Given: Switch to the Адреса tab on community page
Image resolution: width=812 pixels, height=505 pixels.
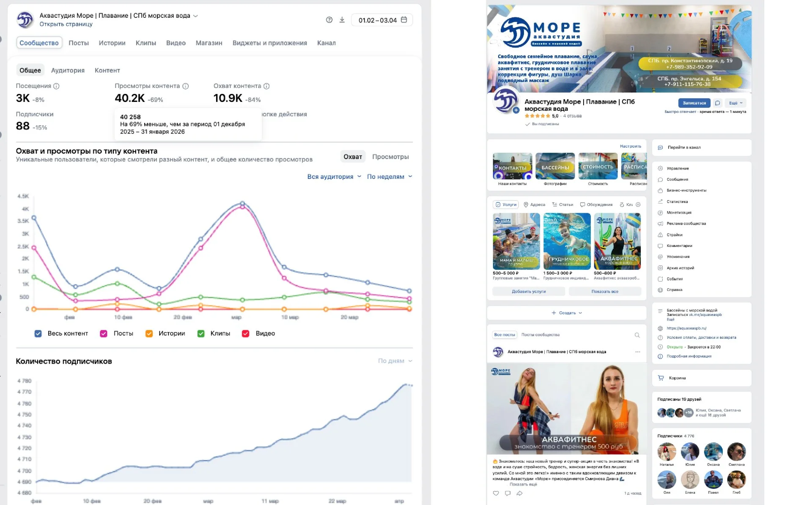Looking at the screenshot, I should pos(534,205).
